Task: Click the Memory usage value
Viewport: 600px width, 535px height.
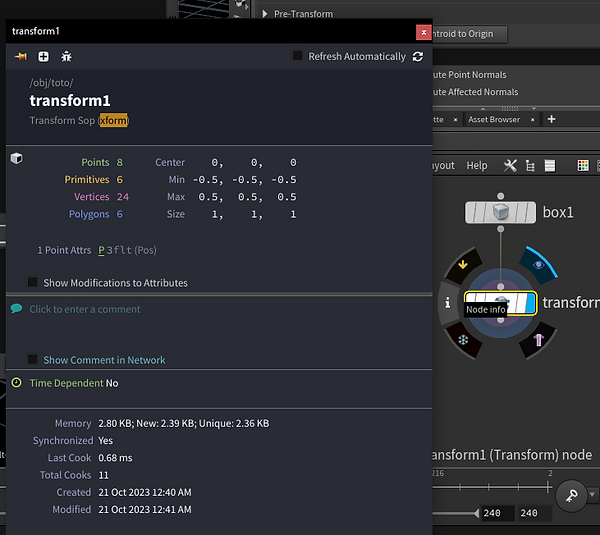Action: tap(184, 423)
